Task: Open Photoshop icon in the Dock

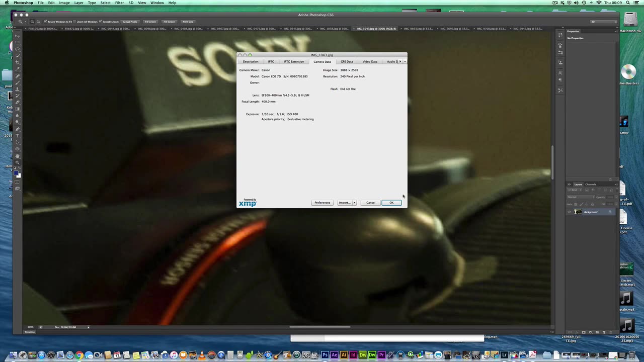Action: click(x=325, y=355)
